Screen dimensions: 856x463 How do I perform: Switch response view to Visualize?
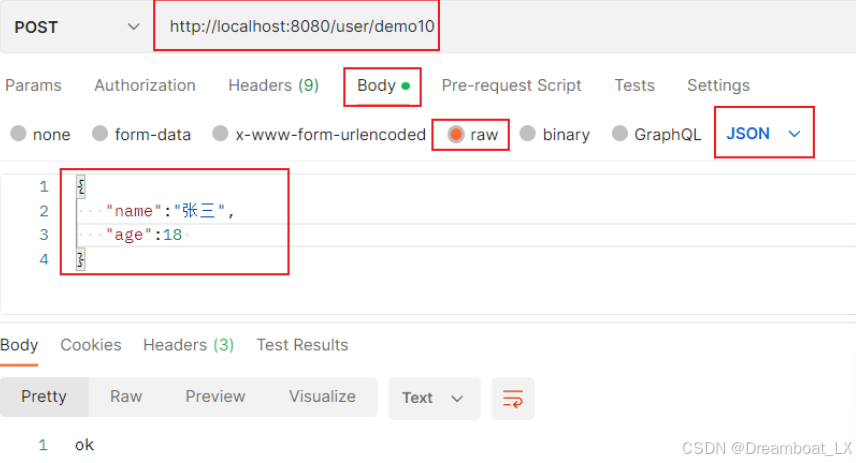pos(322,396)
